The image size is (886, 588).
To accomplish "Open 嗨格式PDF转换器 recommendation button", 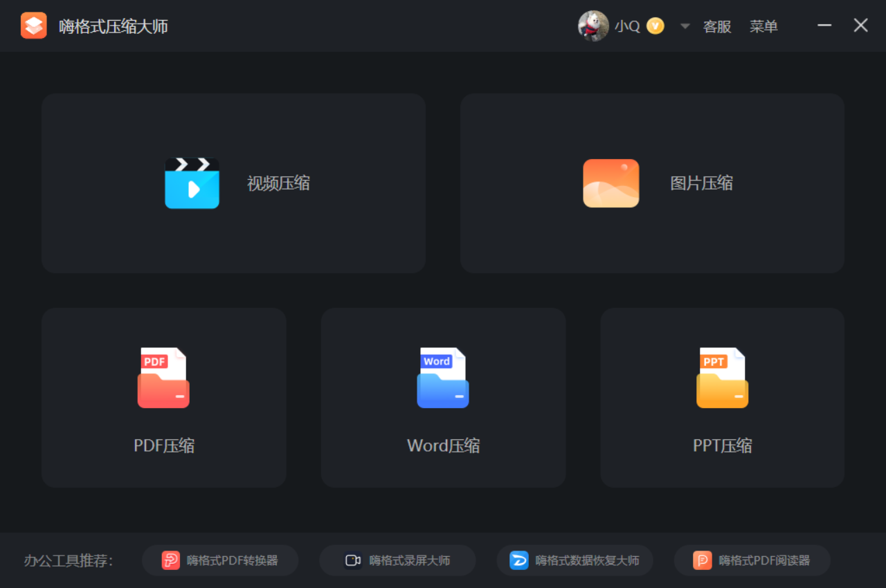I will coord(220,560).
